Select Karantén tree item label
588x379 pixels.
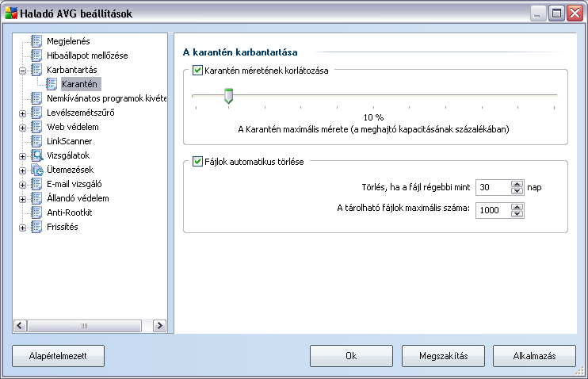point(79,84)
